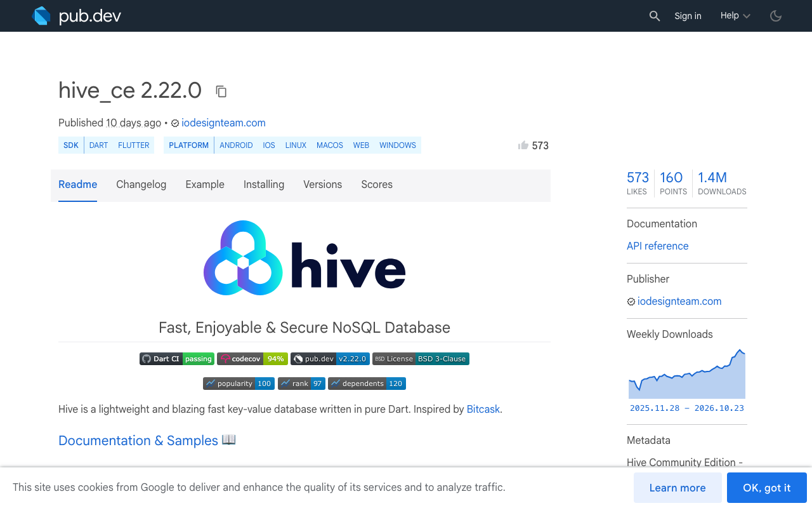This screenshot has height=508, width=812.
Task: Click the pub.dev wordmark text
Action: point(90,16)
